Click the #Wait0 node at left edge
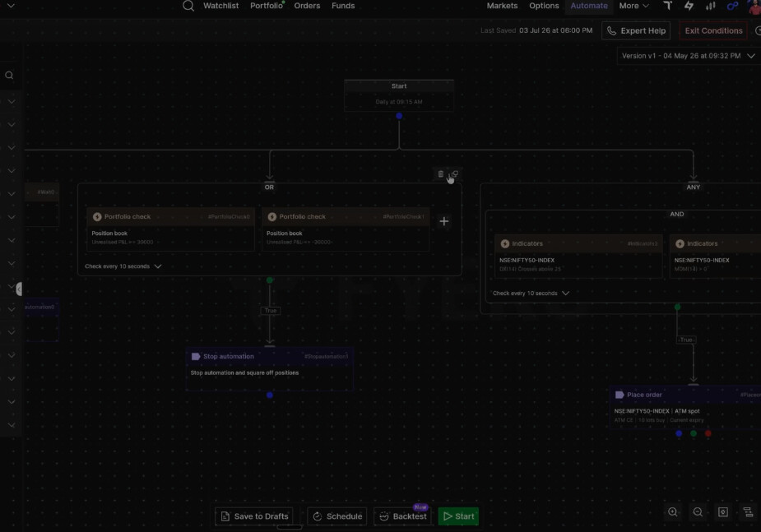Image resolution: width=761 pixels, height=532 pixels. click(x=42, y=205)
